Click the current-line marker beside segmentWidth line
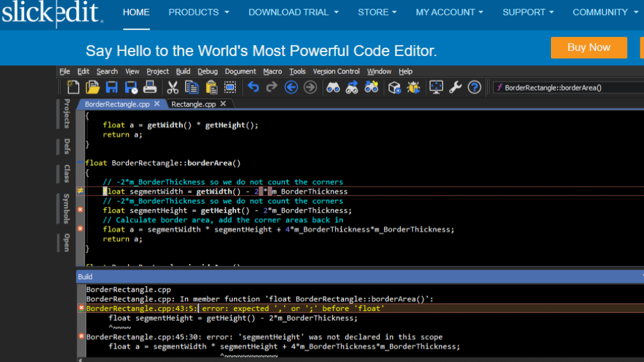 point(80,191)
